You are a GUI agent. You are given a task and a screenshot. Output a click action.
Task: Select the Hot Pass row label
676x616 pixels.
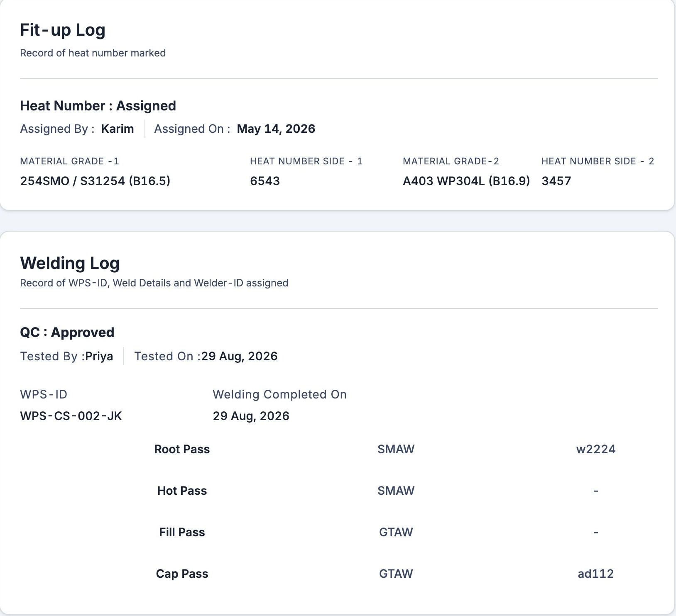pyautogui.click(x=182, y=491)
